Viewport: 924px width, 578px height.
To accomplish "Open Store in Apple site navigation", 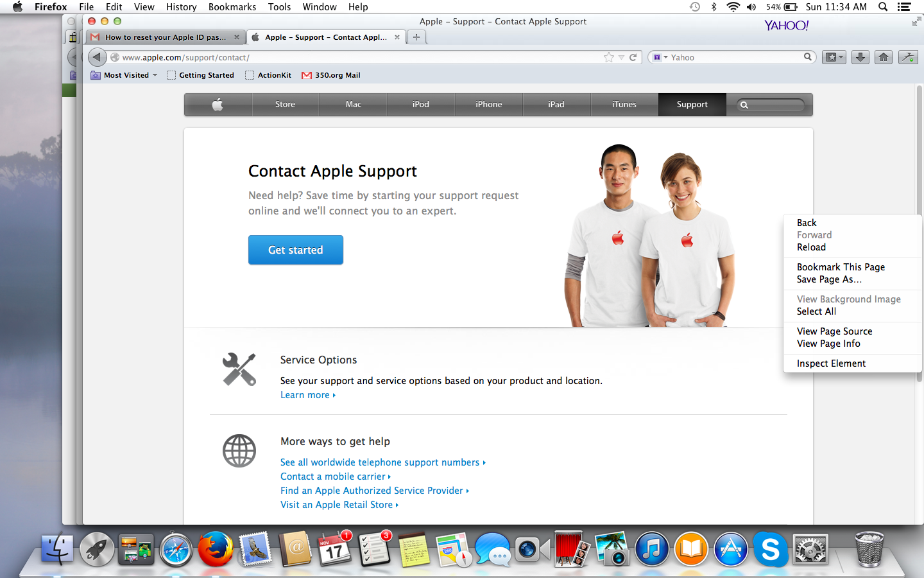I will click(286, 105).
